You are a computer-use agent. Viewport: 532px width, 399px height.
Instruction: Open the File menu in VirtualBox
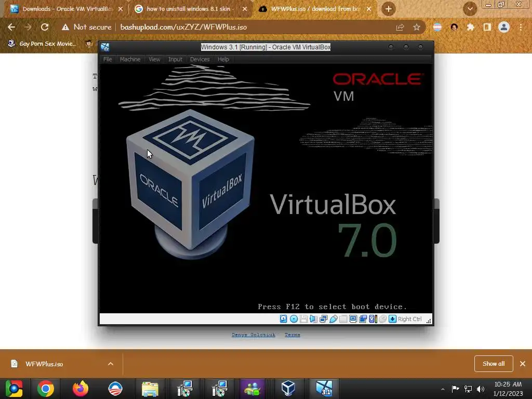[108, 59]
